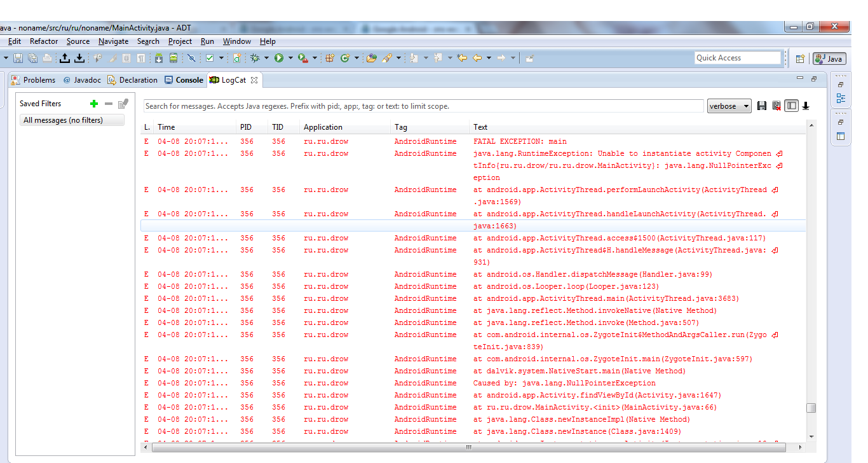Toggle display of saved filters view
868x463 pixels.
[x=791, y=106]
